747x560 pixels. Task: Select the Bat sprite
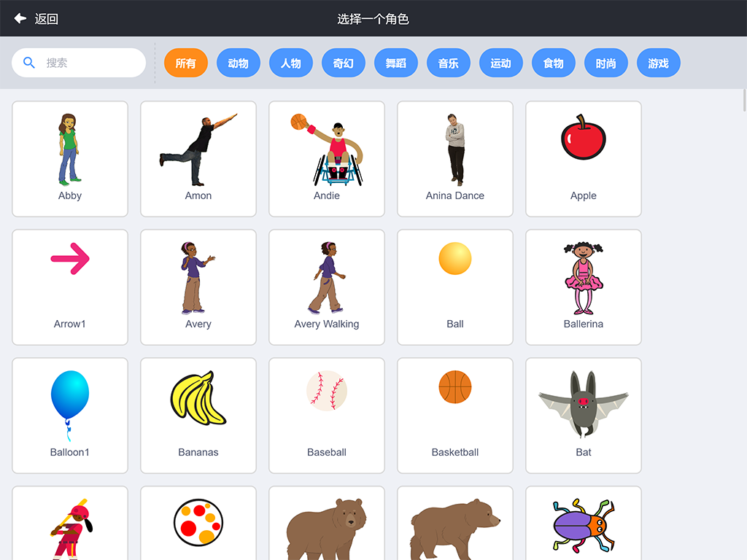pos(583,415)
